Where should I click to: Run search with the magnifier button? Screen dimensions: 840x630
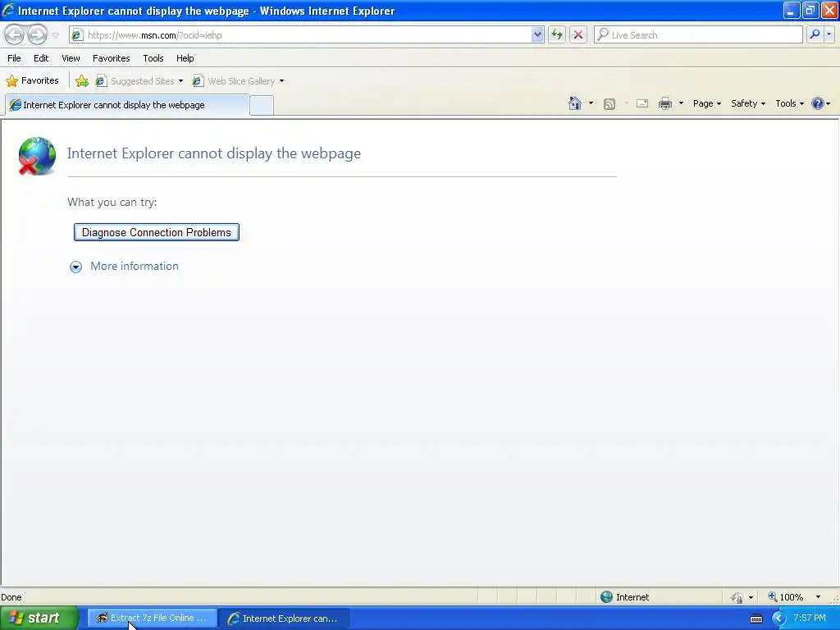pyautogui.click(x=815, y=34)
